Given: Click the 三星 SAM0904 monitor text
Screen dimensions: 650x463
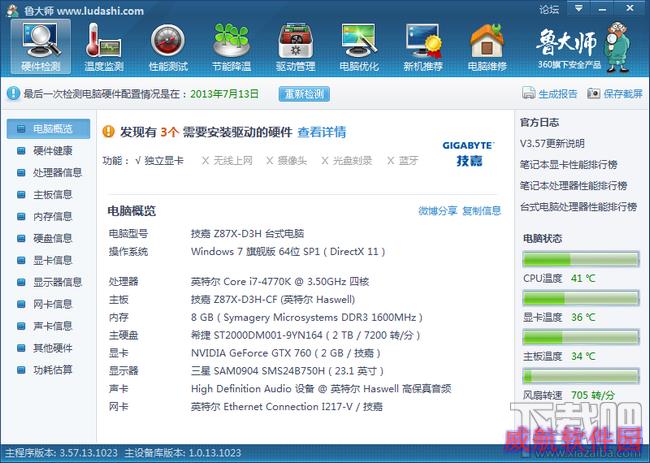Looking at the screenshot, I should coord(287,371).
